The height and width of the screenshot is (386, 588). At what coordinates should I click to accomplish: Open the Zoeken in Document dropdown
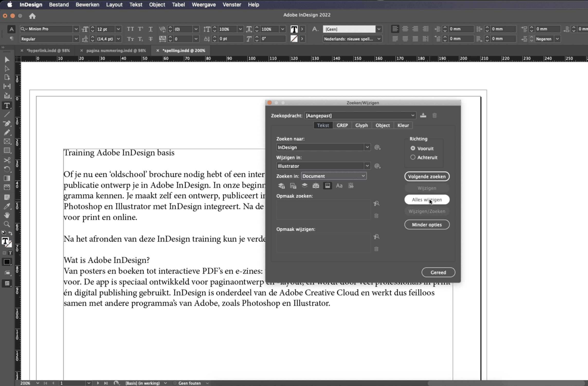pyautogui.click(x=334, y=176)
